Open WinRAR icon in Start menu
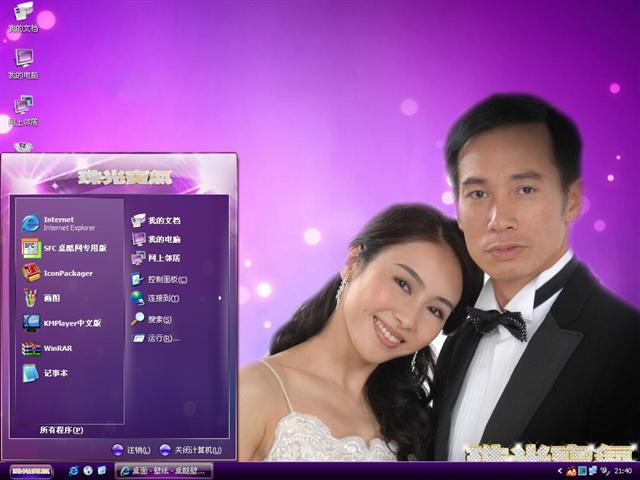This screenshot has width=640, height=480. [31, 348]
